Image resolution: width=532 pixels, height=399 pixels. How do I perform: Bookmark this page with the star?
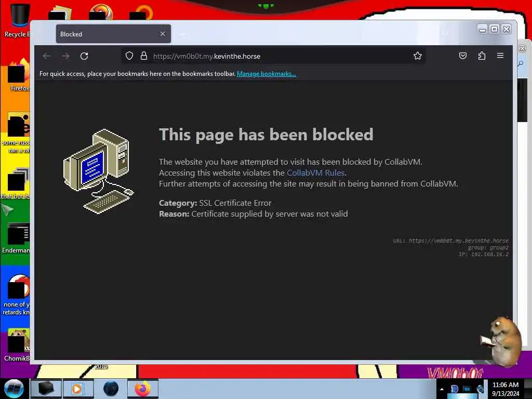417,56
